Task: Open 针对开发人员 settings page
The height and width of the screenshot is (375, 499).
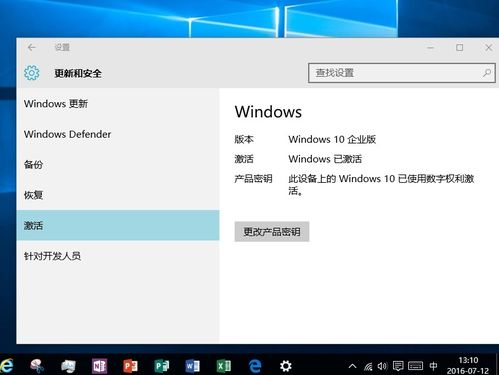Action: coord(118,256)
